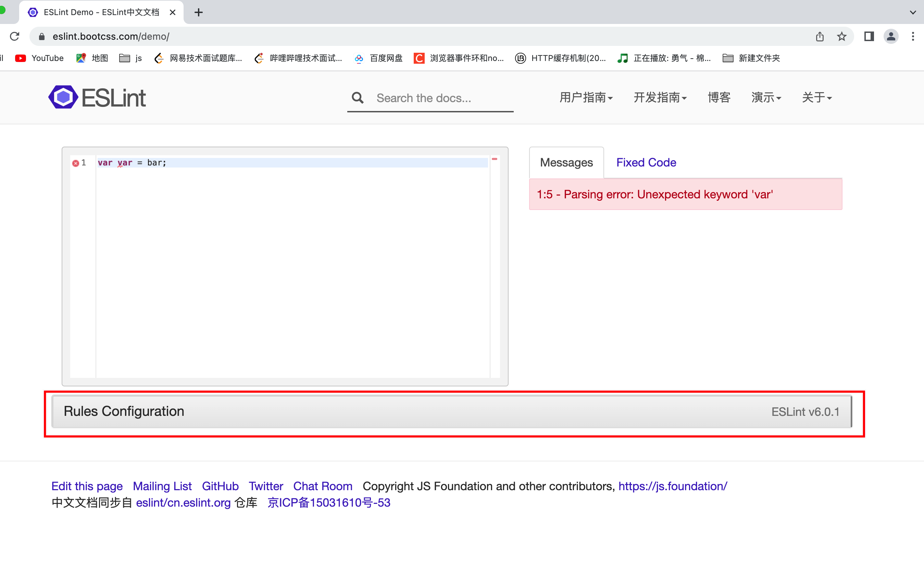Click the red error marker on line 1
The image size is (924, 570).
(x=75, y=163)
